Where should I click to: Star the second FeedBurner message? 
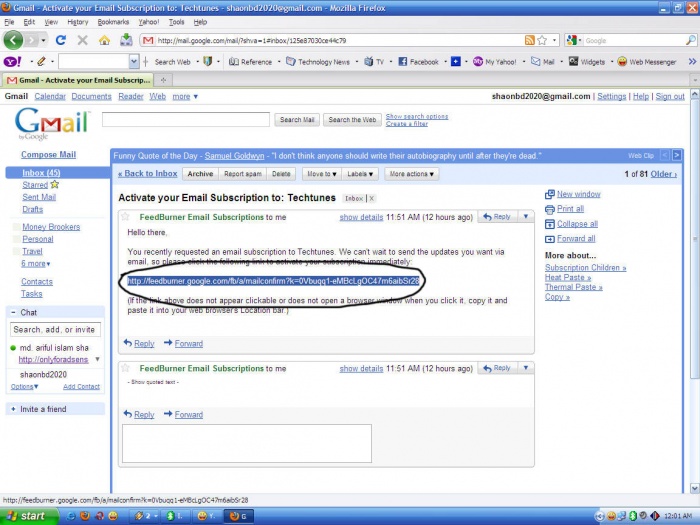click(x=125, y=368)
